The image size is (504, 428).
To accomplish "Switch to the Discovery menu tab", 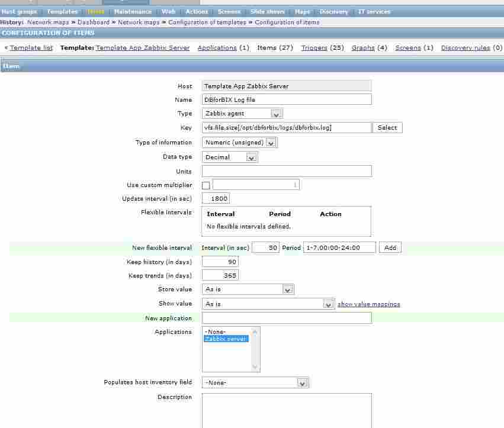I will coord(333,11).
